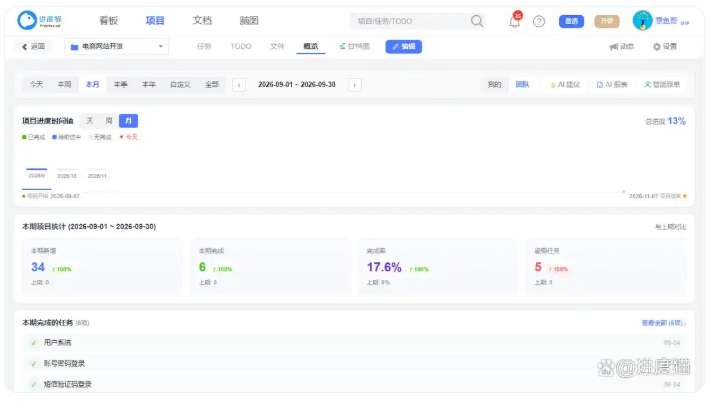Switch to the 文件 tab
Screen dimensions: 711x401
pos(277,46)
